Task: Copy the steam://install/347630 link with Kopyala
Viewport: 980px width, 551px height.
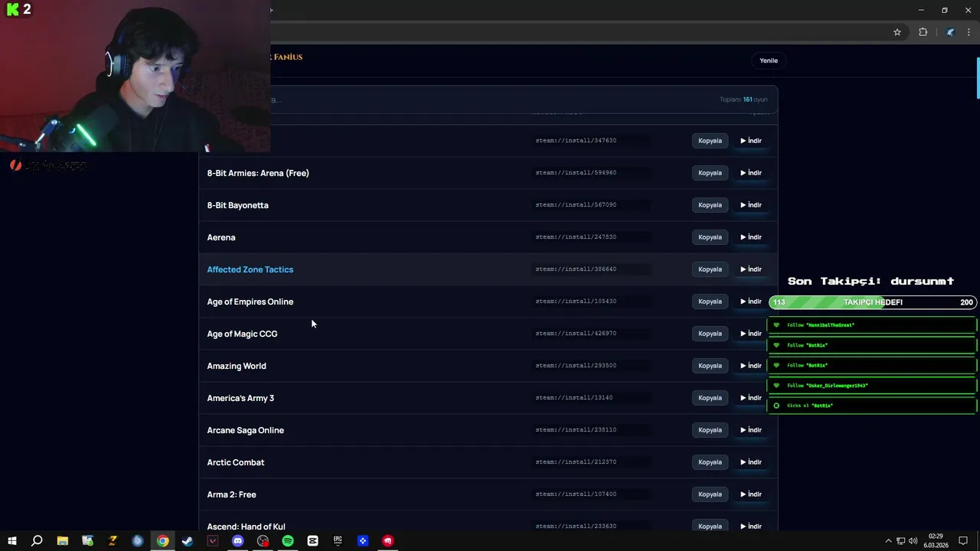Action: [x=710, y=141]
